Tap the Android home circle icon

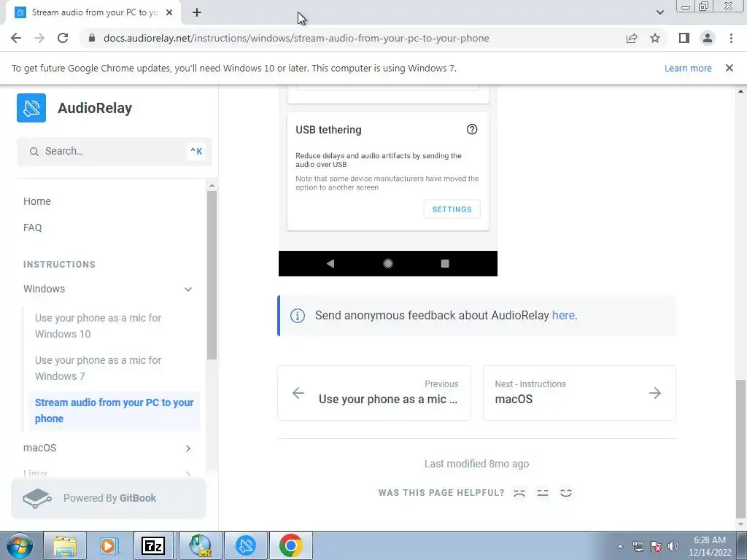[388, 263]
